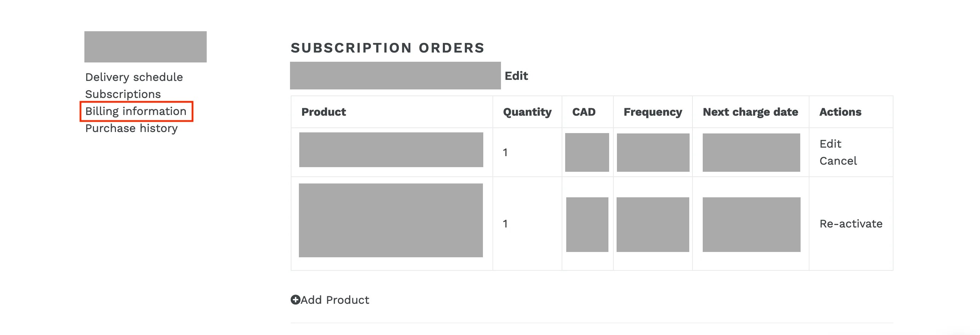The width and height of the screenshot is (980, 335).
Task: Click the plus circle icon beside Add Product
Action: point(296,300)
